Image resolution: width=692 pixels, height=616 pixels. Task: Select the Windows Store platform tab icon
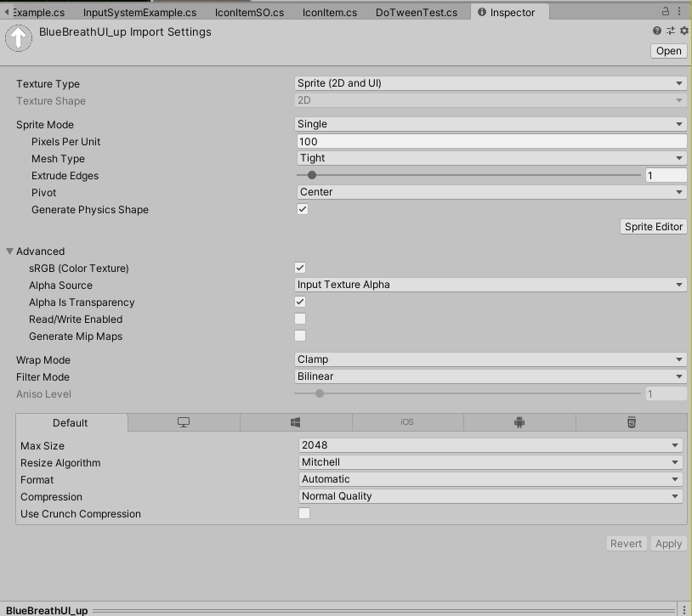pos(295,422)
